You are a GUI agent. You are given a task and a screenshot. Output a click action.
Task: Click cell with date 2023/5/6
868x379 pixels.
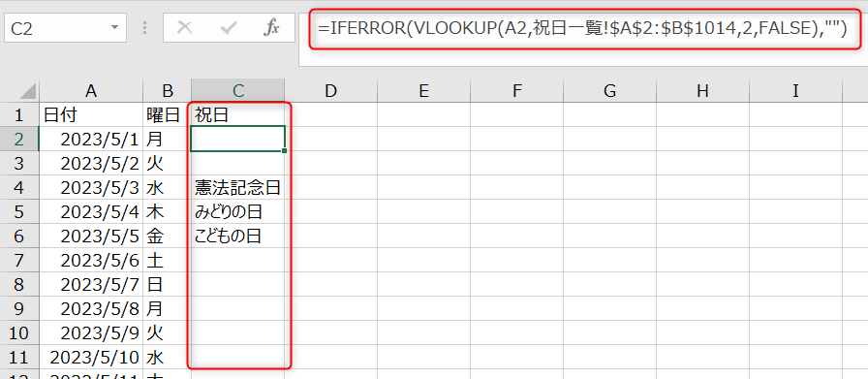point(91,261)
